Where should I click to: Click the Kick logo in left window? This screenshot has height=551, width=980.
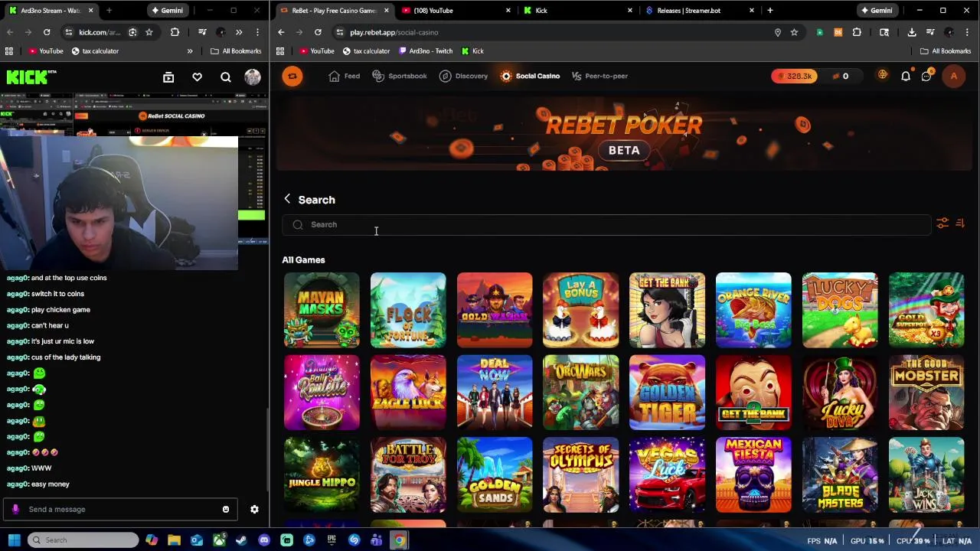pyautogui.click(x=31, y=77)
